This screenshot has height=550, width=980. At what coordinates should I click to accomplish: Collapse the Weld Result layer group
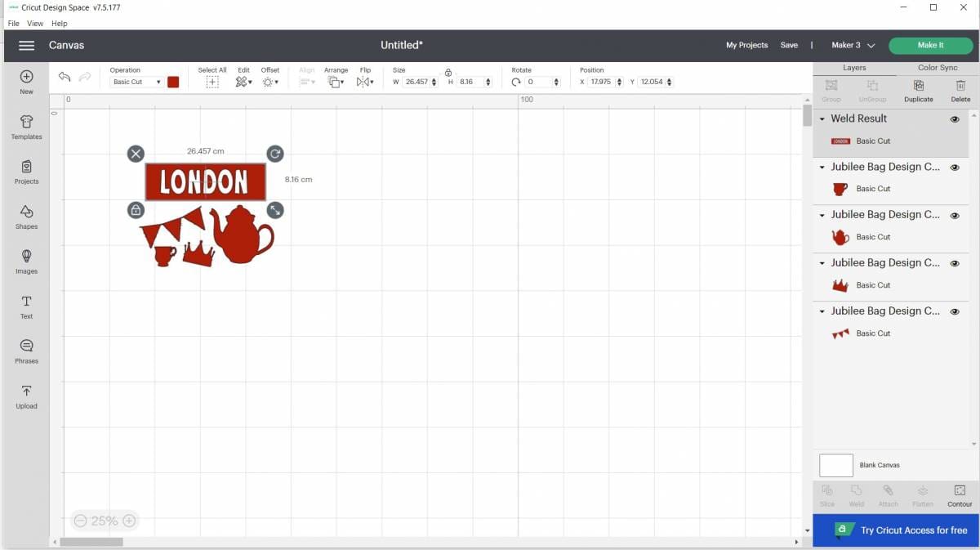[822, 119]
